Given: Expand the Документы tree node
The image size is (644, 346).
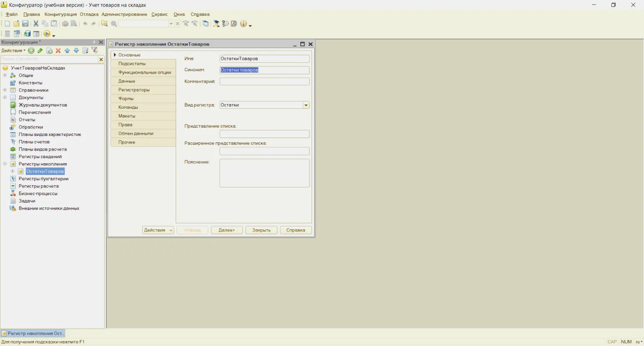Looking at the screenshot, I should point(5,97).
